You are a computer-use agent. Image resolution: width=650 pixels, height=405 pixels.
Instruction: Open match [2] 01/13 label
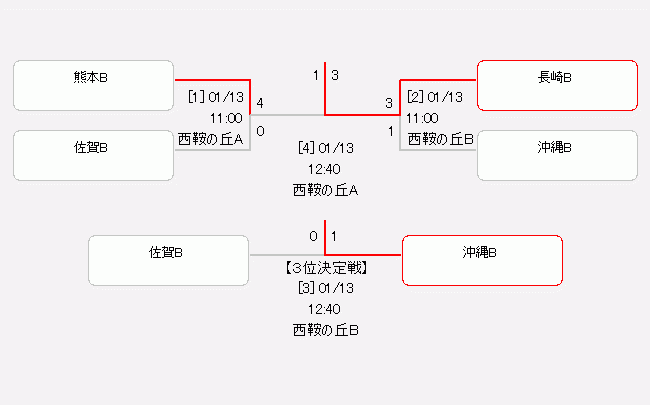(x=435, y=98)
